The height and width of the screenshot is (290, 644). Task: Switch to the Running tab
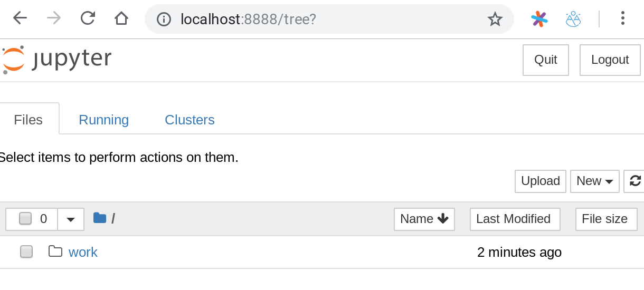(103, 120)
